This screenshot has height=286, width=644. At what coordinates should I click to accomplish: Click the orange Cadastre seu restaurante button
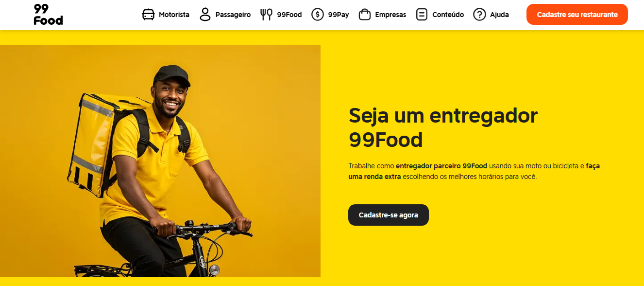(577, 15)
